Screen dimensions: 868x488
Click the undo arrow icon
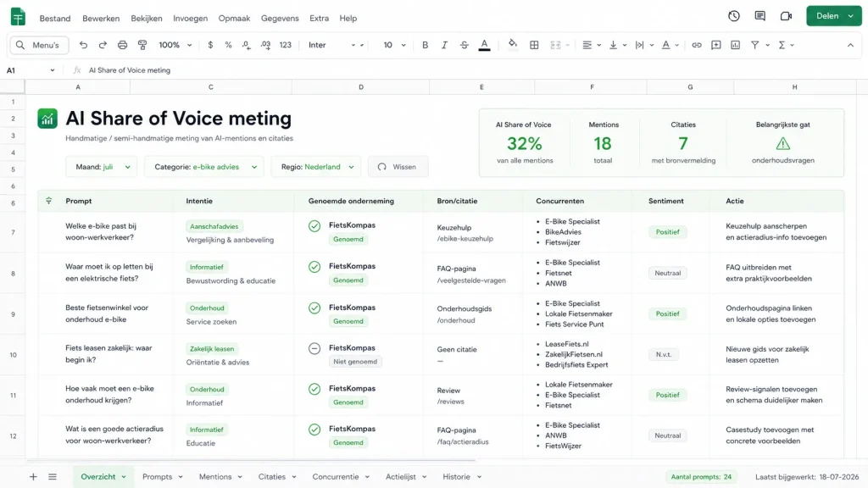pos(83,45)
